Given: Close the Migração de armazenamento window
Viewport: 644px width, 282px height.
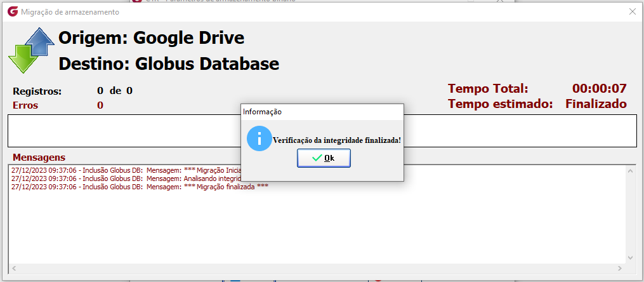Looking at the screenshot, I should [633, 11].
